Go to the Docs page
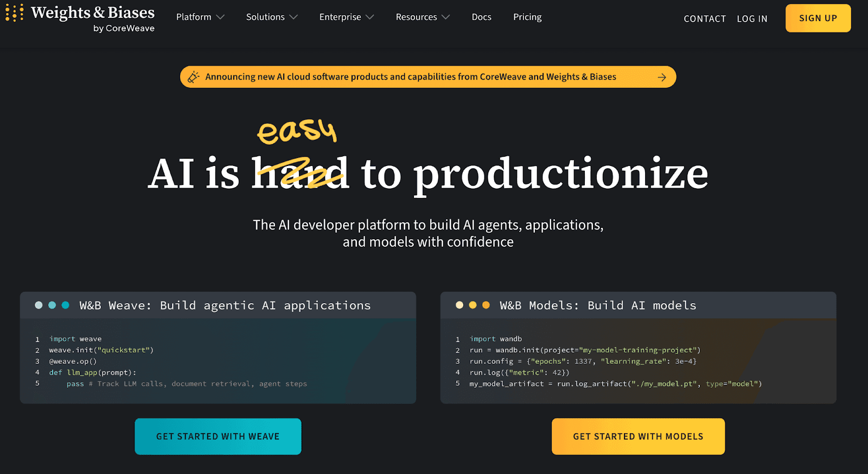The height and width of the screenshot is (474, 868). point(481,17)
